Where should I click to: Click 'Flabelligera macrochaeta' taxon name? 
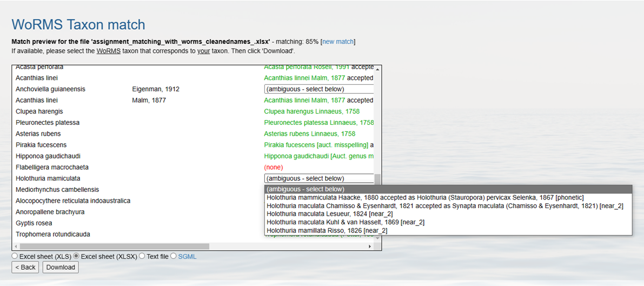[x=52, y=167]
